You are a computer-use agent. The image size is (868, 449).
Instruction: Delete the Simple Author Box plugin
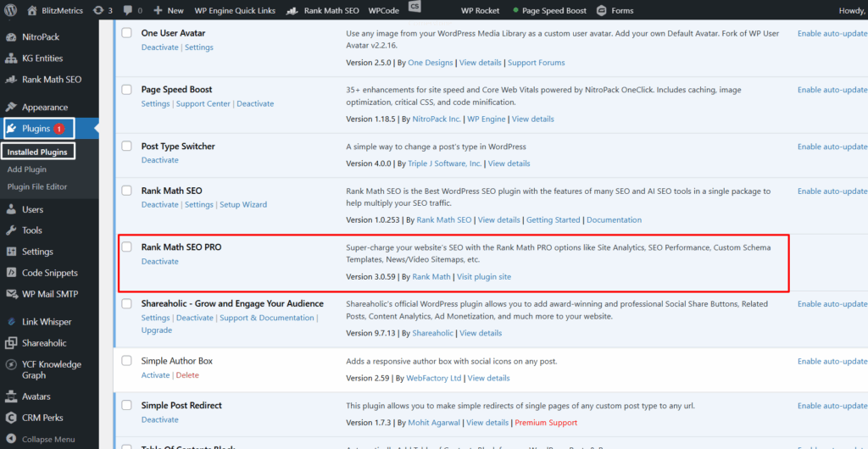[187, 375]
